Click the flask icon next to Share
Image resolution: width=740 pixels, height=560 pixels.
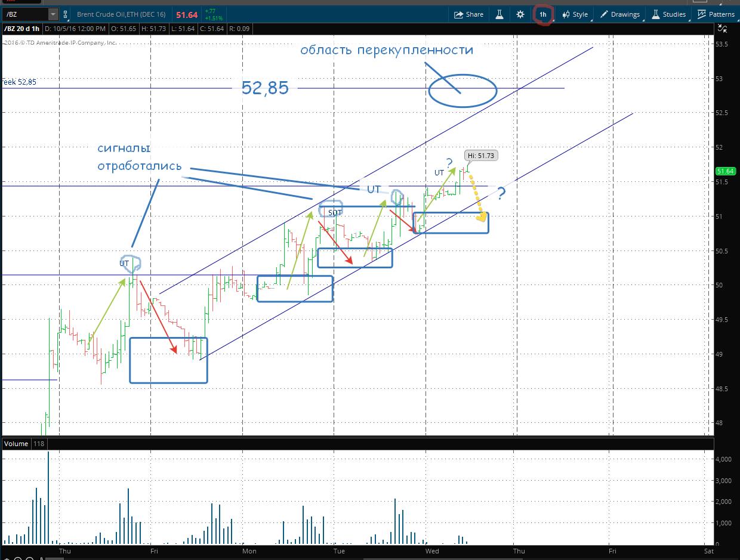pos(499,14)
